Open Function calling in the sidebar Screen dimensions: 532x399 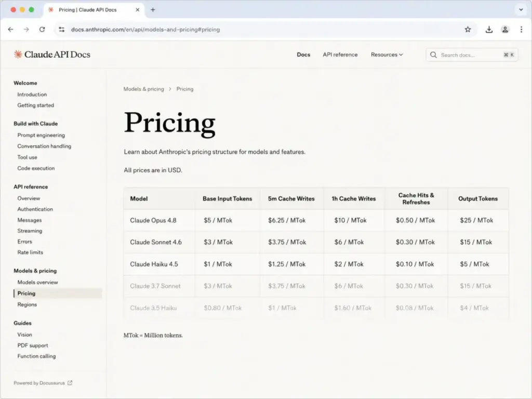click(37, 356)
